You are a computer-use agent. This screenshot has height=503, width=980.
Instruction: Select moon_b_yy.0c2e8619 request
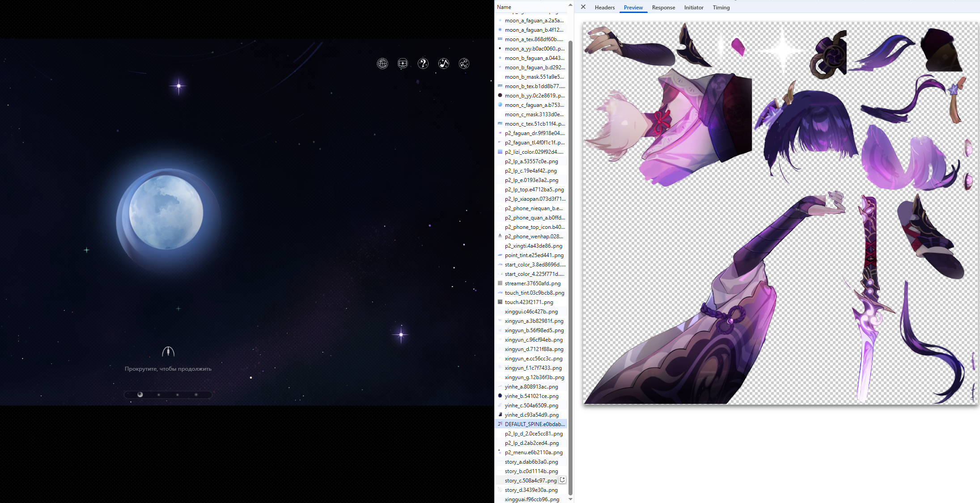coord(531,96)
